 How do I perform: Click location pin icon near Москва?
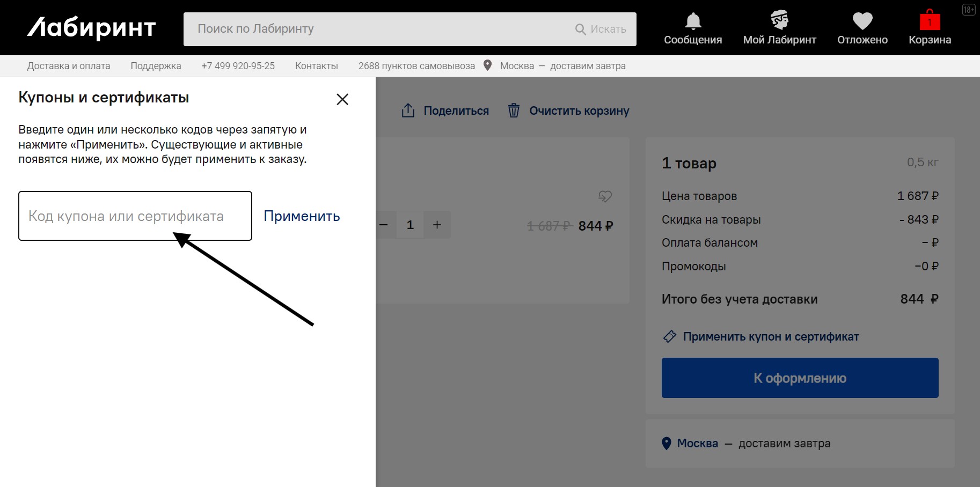tap(487, 65)
